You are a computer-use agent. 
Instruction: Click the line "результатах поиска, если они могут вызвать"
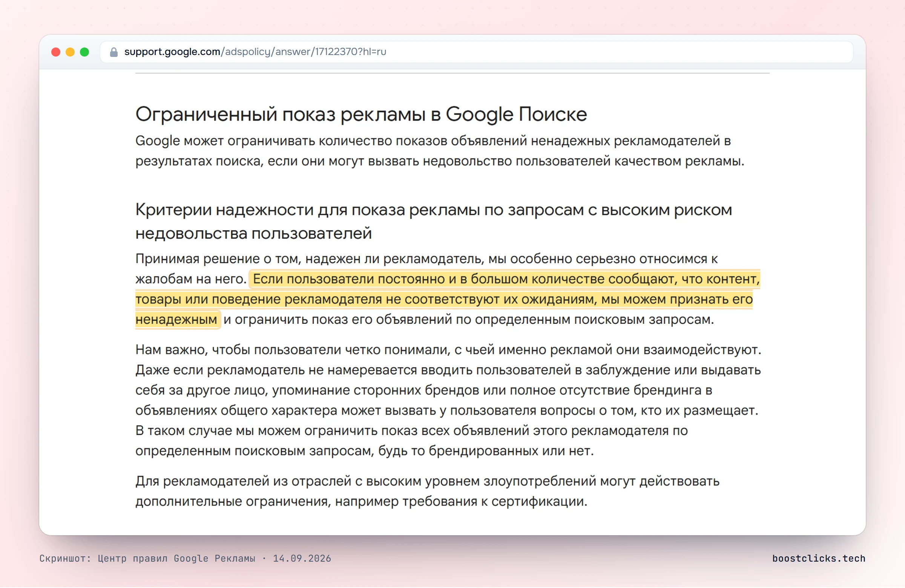point(440,161)
